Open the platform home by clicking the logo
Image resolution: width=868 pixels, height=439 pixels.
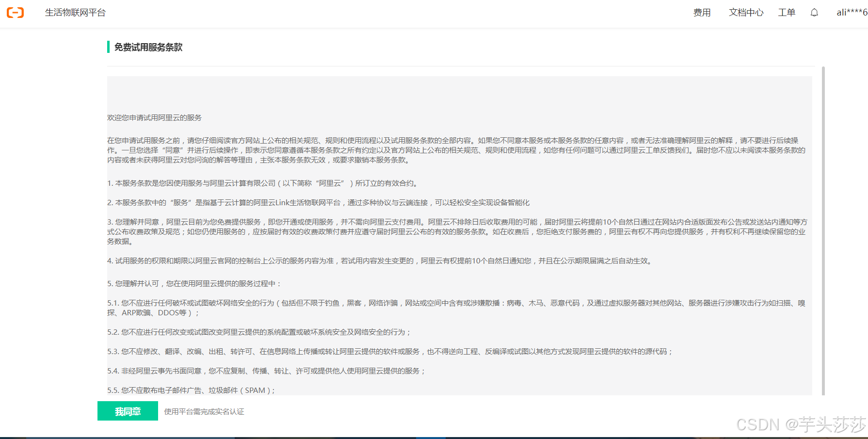click(x=15, y=13)
